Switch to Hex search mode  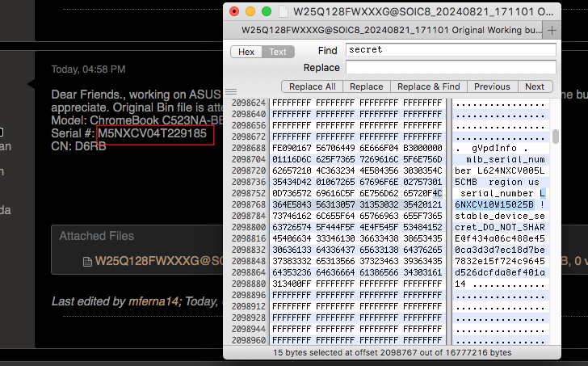coord(246,52)
